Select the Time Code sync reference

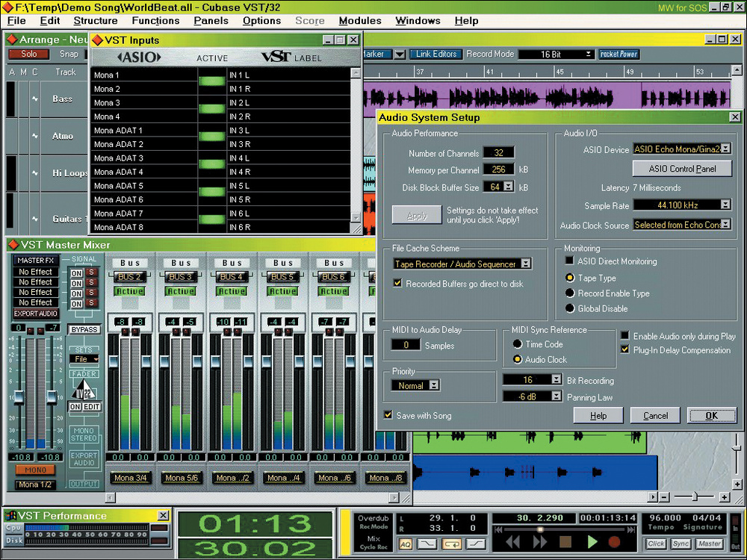point(517,344)
